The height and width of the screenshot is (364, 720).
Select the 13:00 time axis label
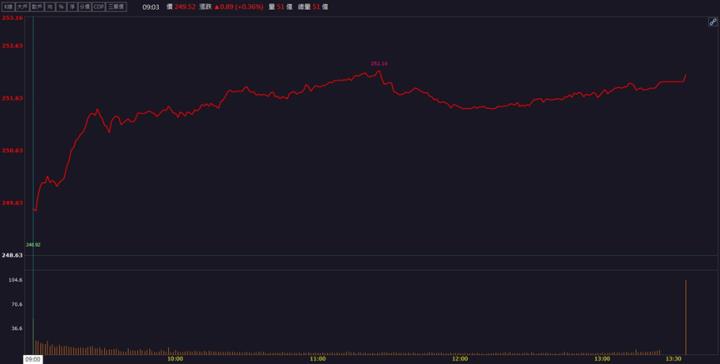602,359
